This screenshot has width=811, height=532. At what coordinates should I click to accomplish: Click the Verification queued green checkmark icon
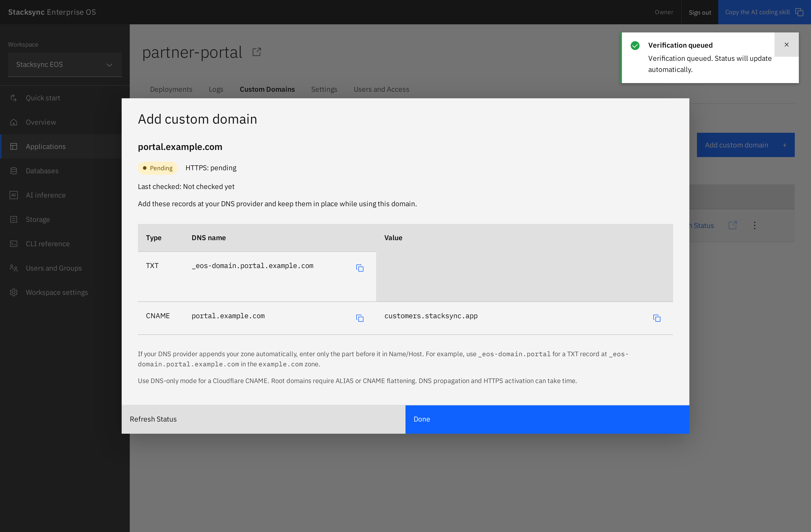point(635,46)
